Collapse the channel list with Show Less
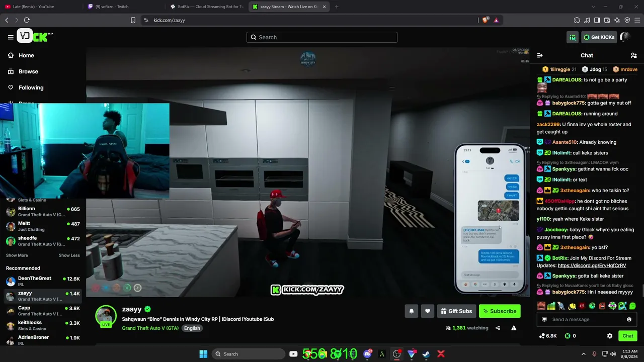644x362 pixels. click(69, 255)
